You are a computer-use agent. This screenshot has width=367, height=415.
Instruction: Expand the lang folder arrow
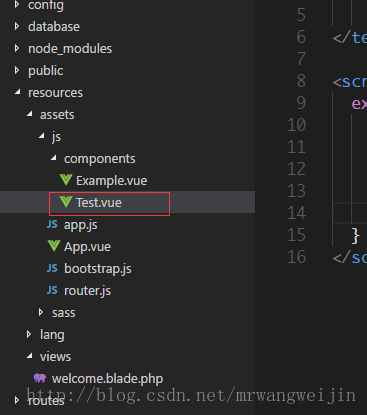[x=29, y=334]
